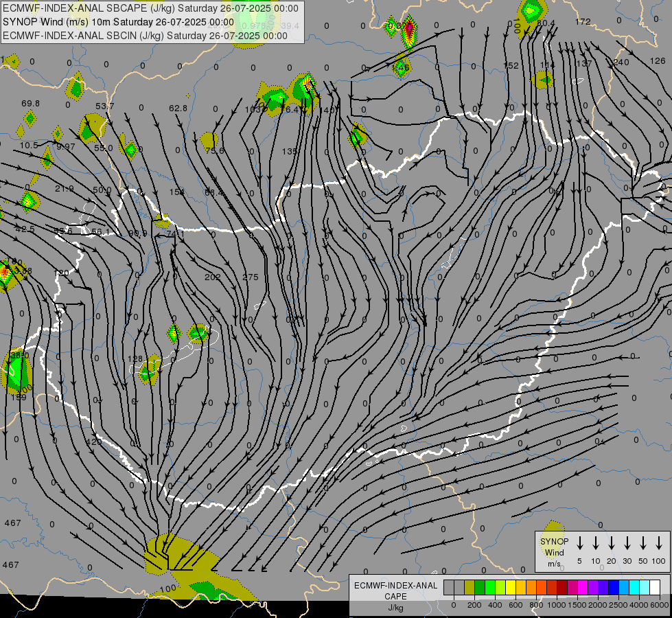Click the map value 53.7

(x=104, y=106)
